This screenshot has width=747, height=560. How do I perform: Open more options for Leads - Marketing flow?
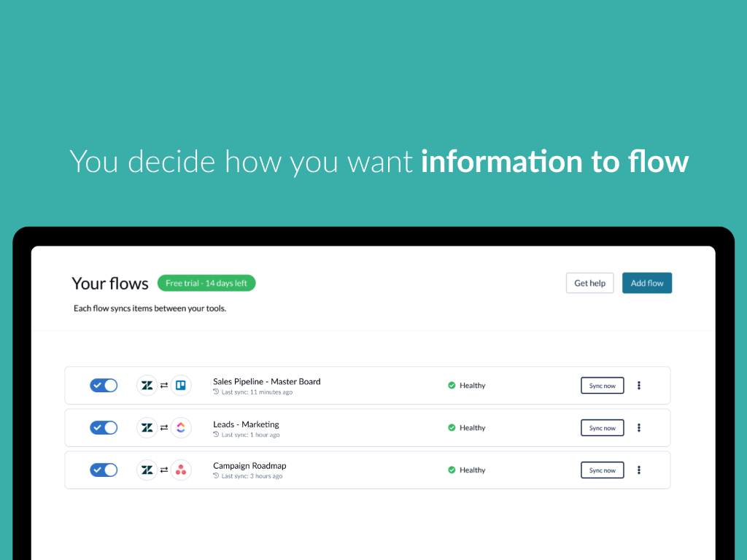[639, 428]
